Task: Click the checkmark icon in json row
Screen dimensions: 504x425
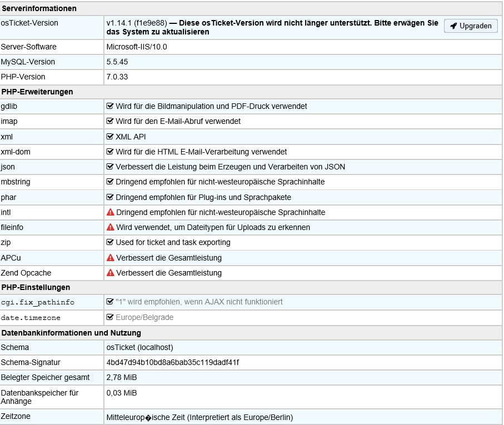Action: click(x=110, y=167)
